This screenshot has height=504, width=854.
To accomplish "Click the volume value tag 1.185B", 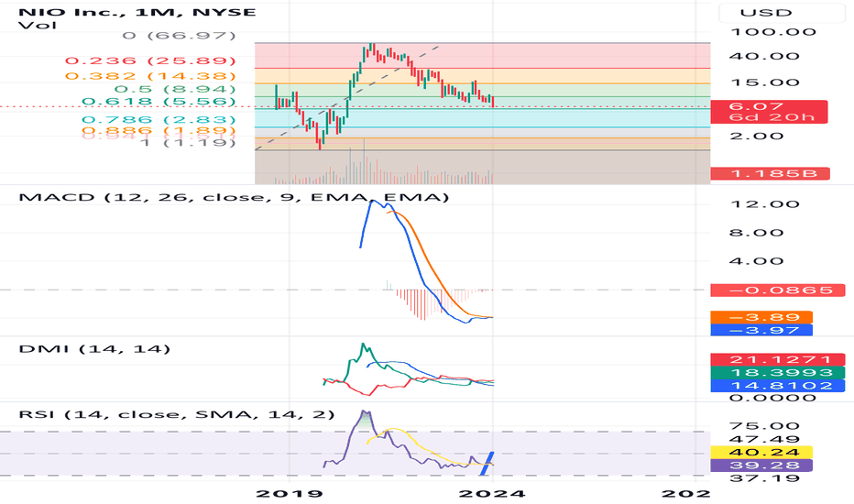I will [x=770, y=174].
